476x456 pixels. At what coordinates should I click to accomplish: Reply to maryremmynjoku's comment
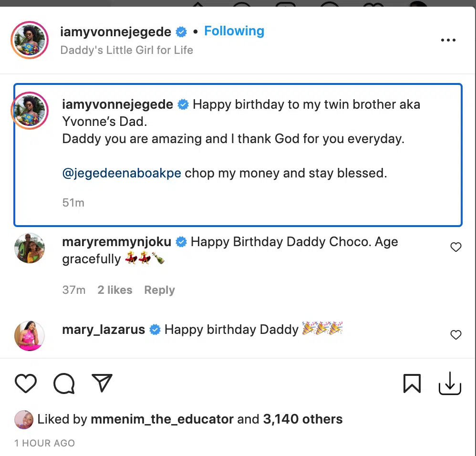coord(159,290)
